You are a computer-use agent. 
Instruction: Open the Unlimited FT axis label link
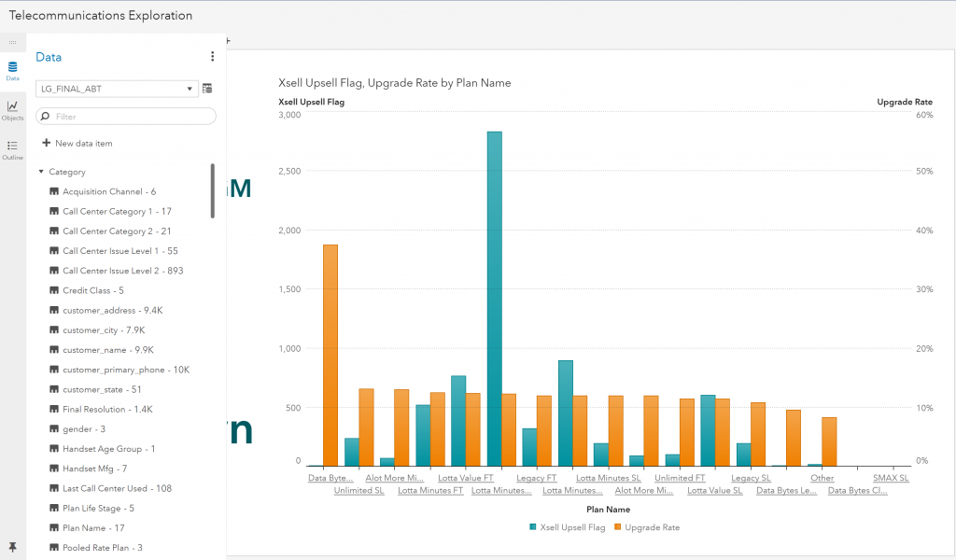tap(680, 477)
